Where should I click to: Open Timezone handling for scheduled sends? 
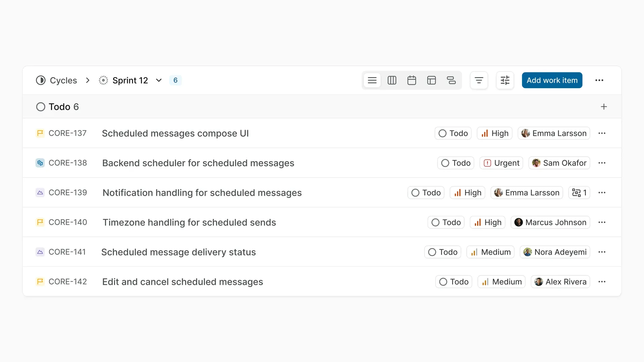coord(189,222)
